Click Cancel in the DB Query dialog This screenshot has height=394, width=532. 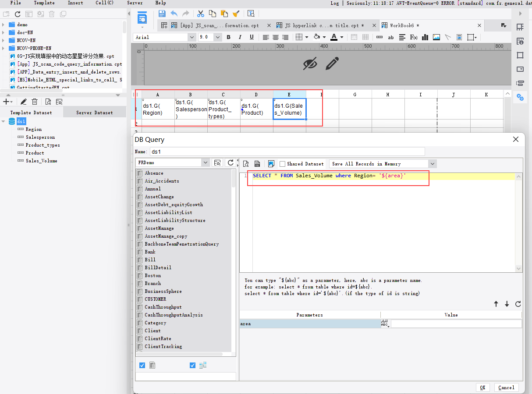506,387
